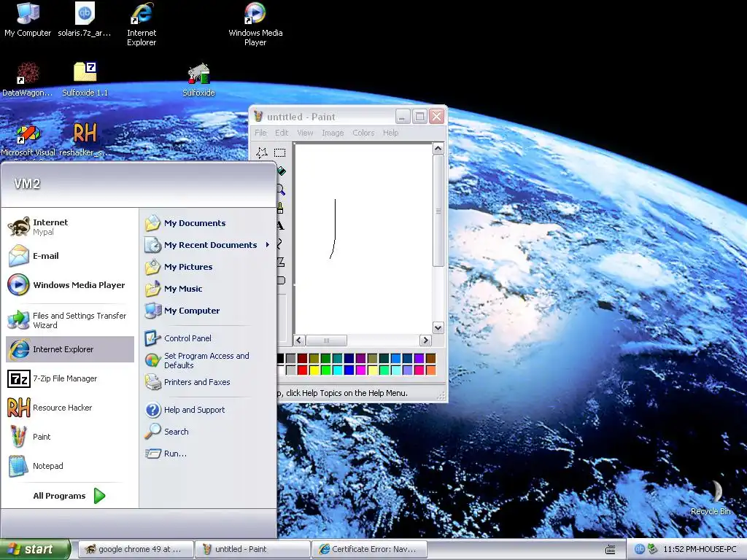Open the Run dialog
Image resolution: width=747 pixels, height=560 pixels.
pyautogui.click(x=207, y=454)
